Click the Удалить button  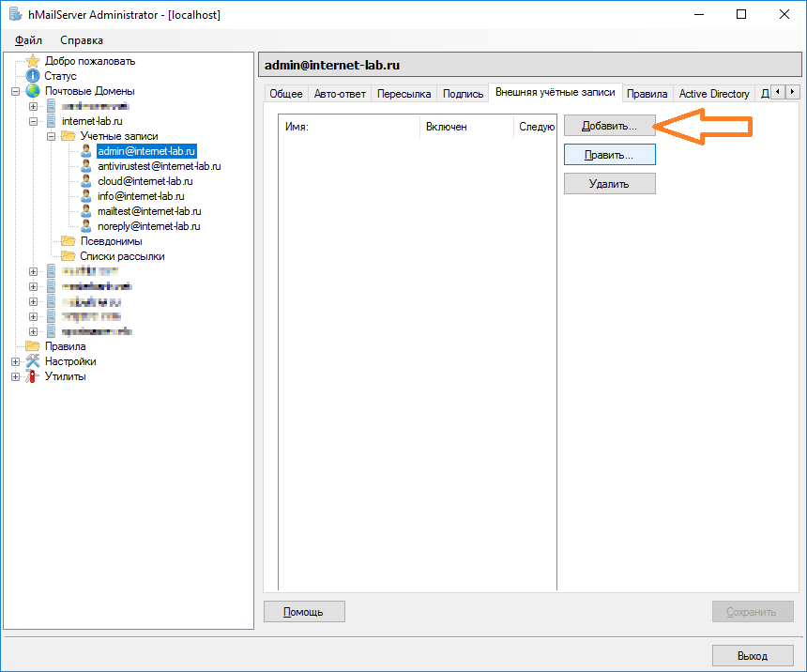click(609, 184)
